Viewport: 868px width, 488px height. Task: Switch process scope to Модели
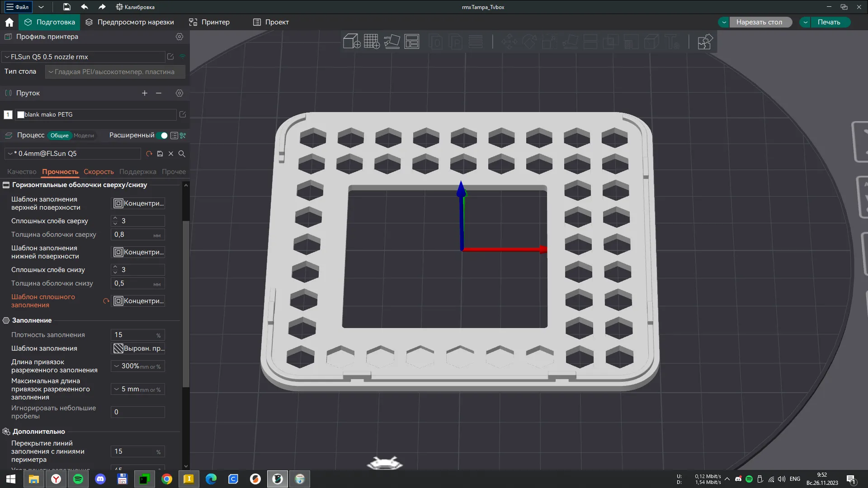point(84,136)
